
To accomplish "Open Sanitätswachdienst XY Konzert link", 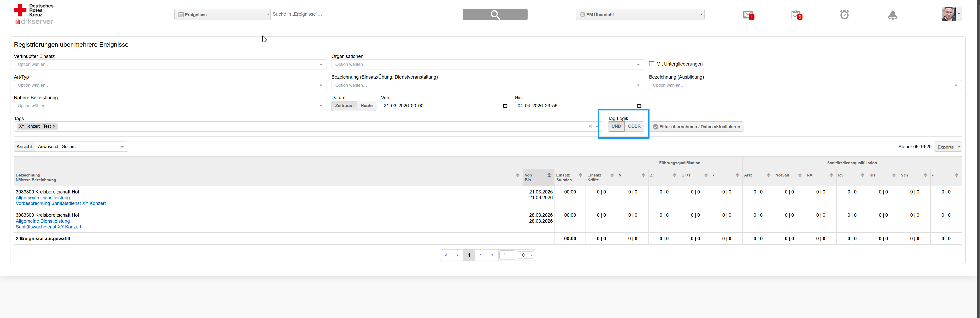I will 48,227.
